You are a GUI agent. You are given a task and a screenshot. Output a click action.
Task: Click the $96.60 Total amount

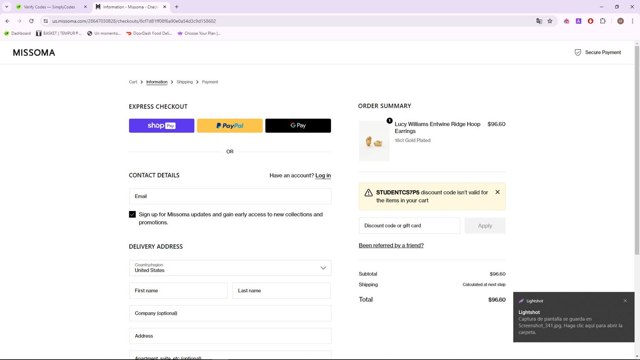click(x=497, y=300)
